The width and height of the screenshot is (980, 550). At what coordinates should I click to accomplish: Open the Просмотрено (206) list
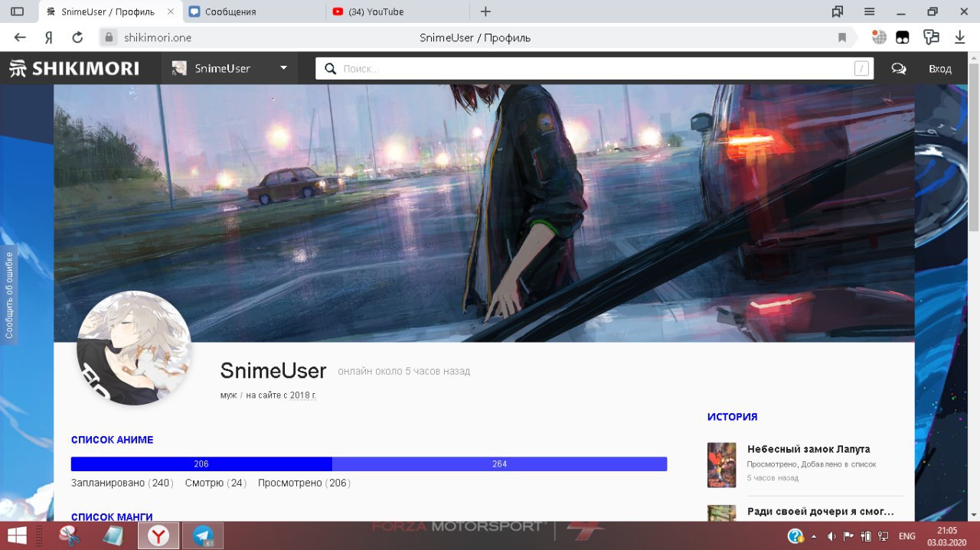pos(304,483)
